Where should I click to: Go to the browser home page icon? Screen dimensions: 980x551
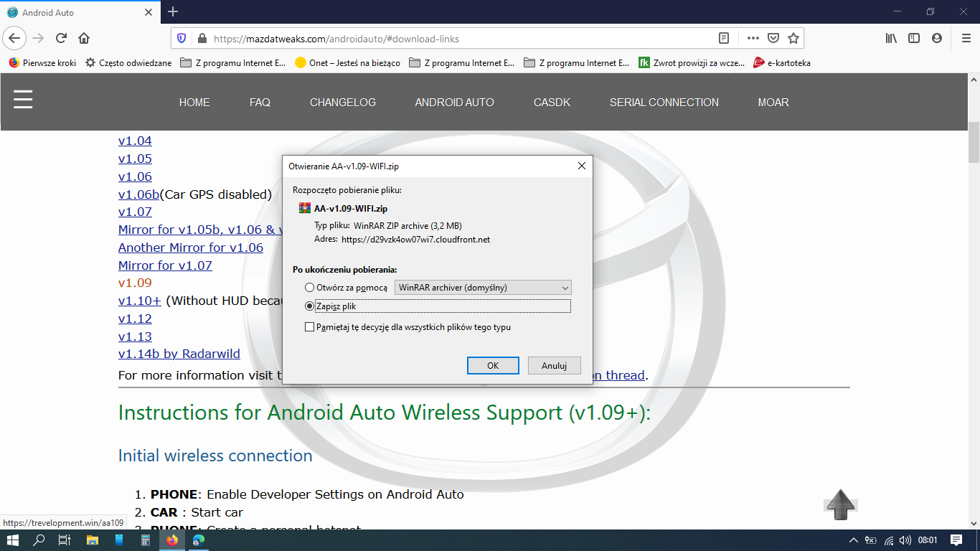84,38
